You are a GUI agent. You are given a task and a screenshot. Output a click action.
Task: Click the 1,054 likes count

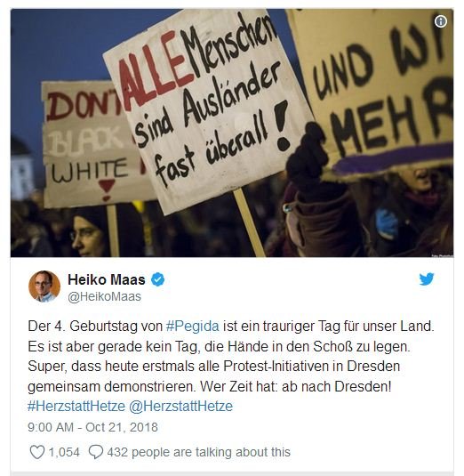[64, 452]
